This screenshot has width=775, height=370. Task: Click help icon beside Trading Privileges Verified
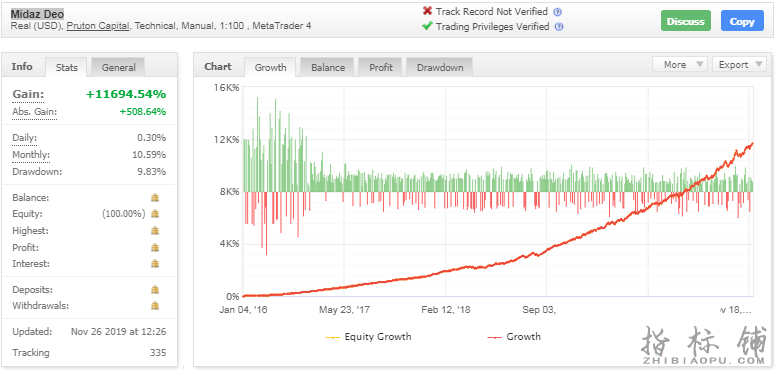click(x=559, y=27)
